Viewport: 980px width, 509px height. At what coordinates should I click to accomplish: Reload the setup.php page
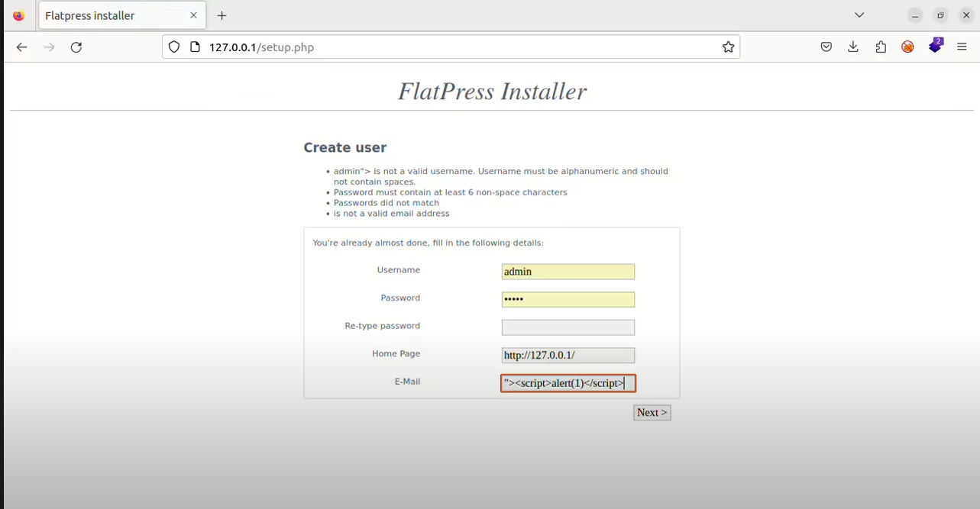[76, 47]
